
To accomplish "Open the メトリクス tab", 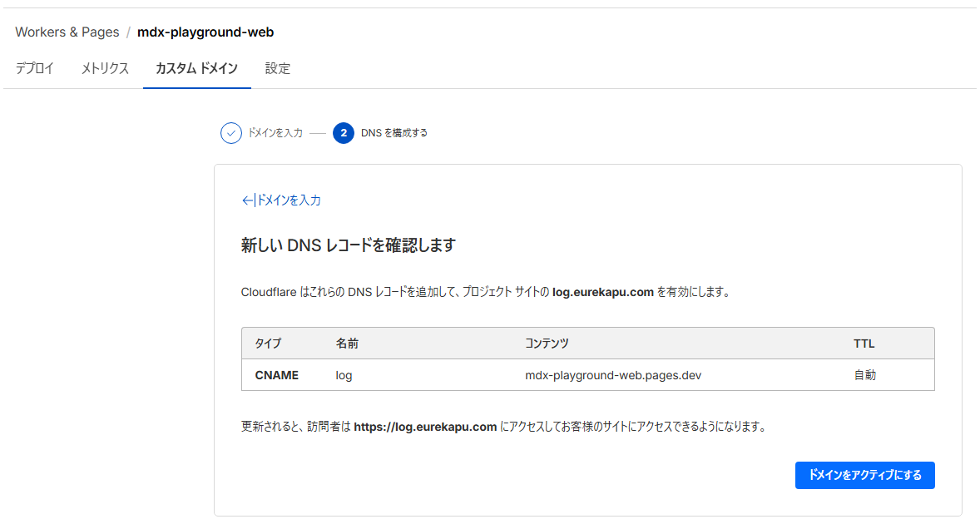I will click(x=103, y=68).
